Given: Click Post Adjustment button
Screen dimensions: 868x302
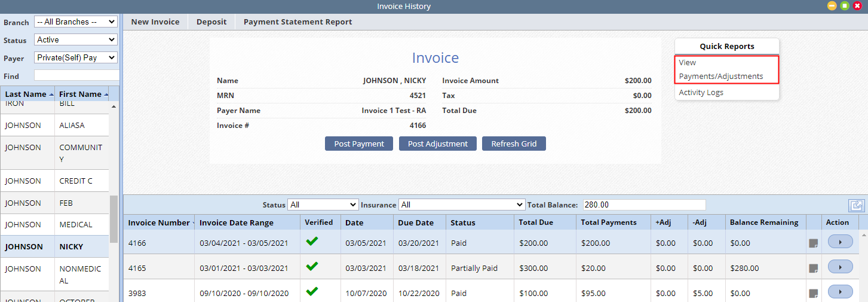Looking at the screenshot, I should [x=438, y=144].
